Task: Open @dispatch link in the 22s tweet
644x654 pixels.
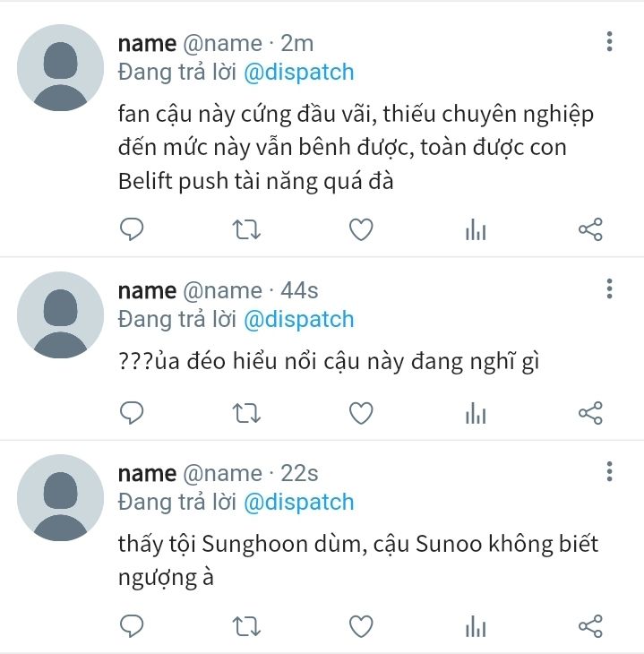Action: coord(298,503)
